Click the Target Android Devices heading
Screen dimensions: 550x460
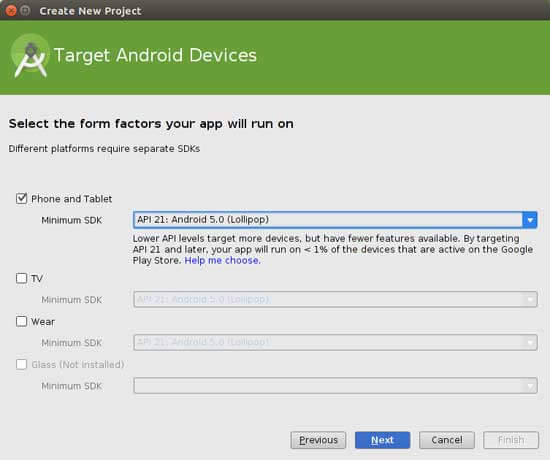[x=155, y=56]
